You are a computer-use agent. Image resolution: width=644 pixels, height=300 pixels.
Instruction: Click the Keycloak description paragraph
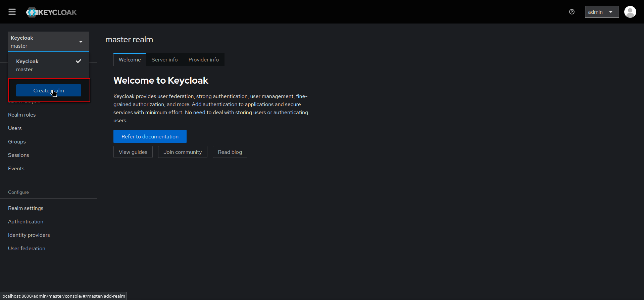[211, 108]
